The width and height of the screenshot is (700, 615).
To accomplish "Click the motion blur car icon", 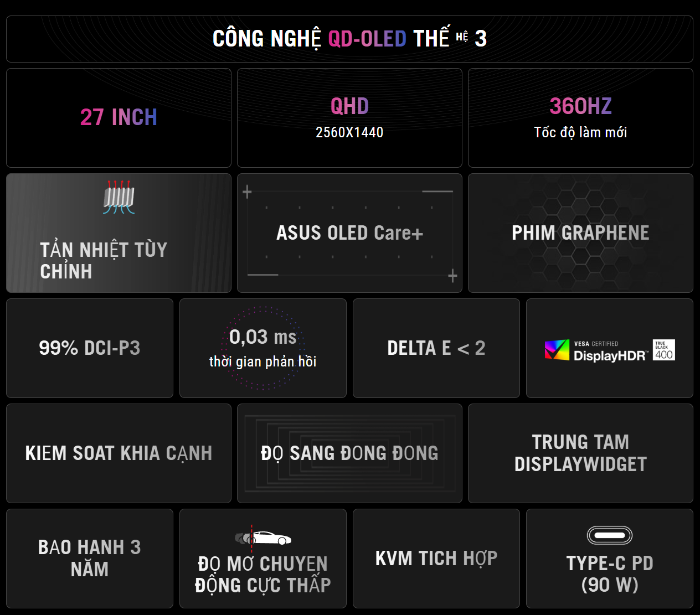I will click(x=263, y=538).
